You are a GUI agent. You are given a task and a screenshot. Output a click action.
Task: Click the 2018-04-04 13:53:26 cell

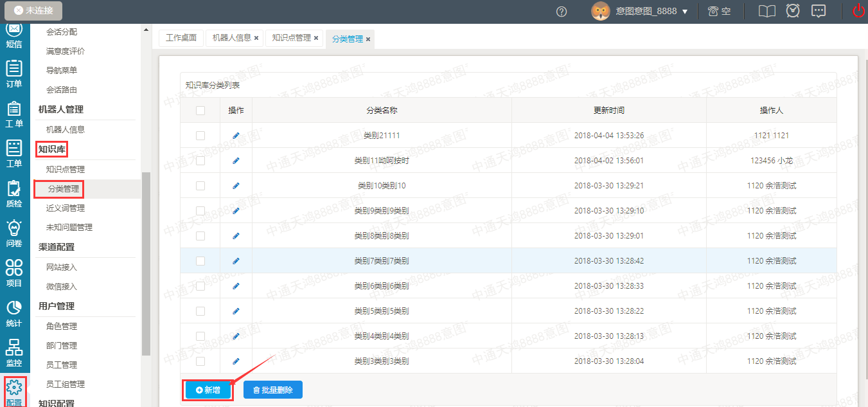click(609, 136)
